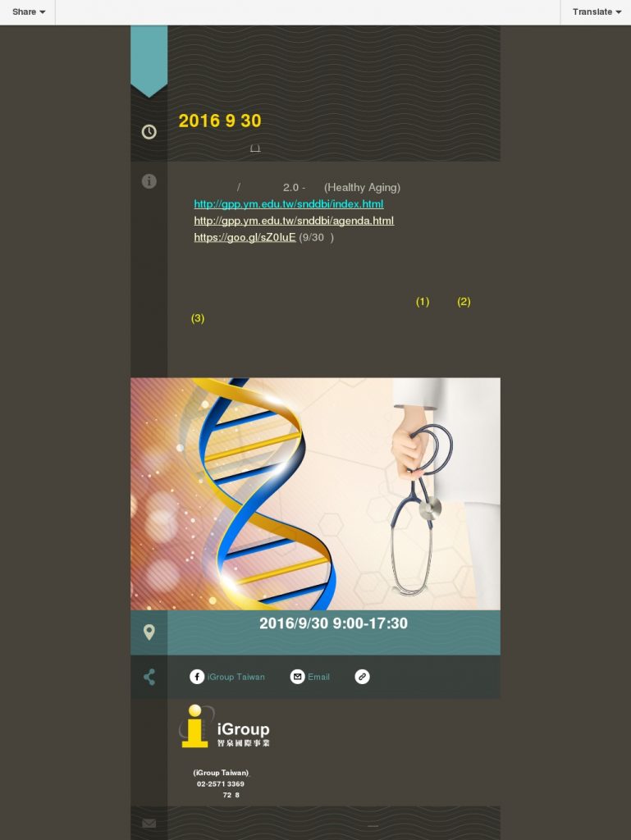Click the DNA and stethoscope banner image
The image size is (631, 840).
click(x=315, y=494)
